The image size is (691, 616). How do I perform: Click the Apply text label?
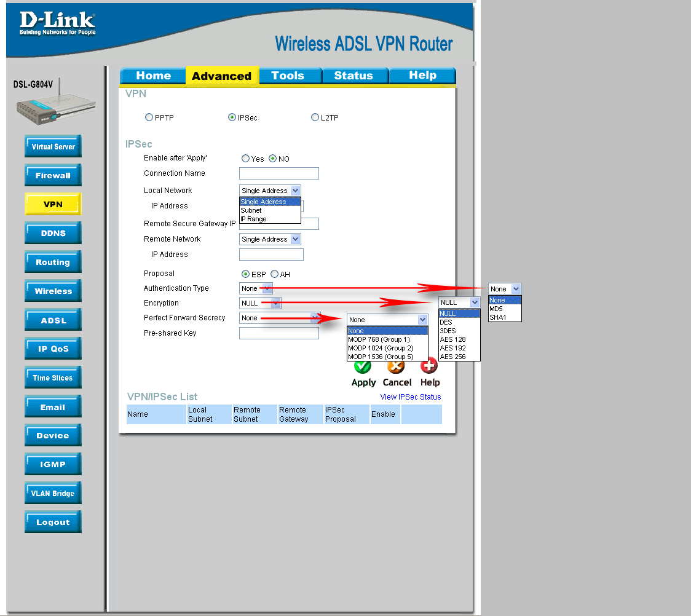363,382
